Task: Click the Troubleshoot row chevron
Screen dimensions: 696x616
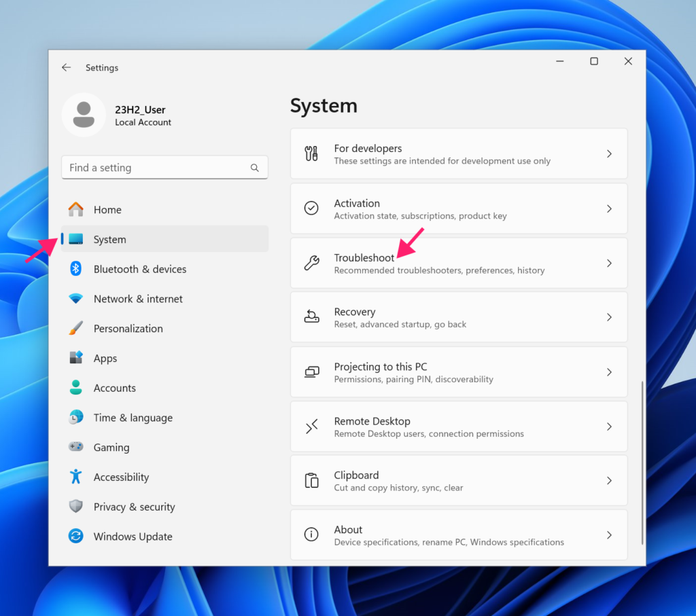Action: 609,263
